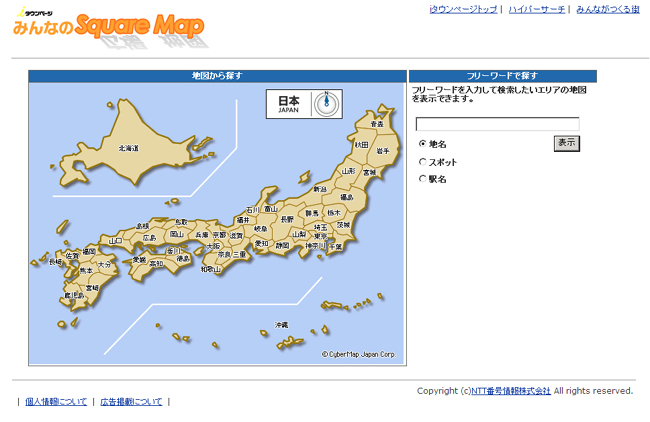650x422 pixels.
Task: Go to the ハイパーサーチ link
Action: pyautogui.click(x=536, y=9)
